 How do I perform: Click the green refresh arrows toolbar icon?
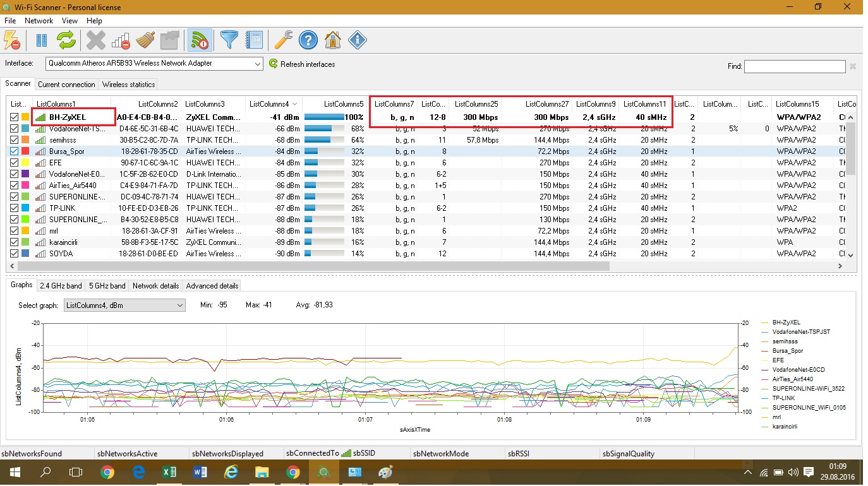coord(66,40)
